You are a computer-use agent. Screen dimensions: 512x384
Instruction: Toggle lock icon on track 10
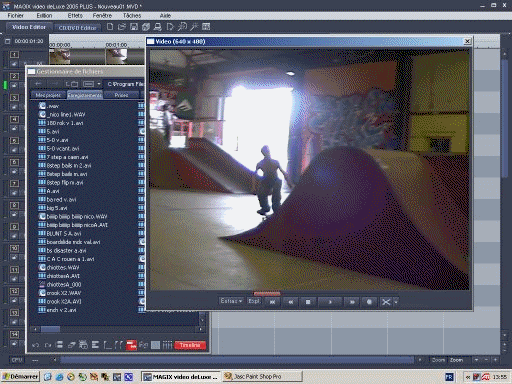point(14,257)
